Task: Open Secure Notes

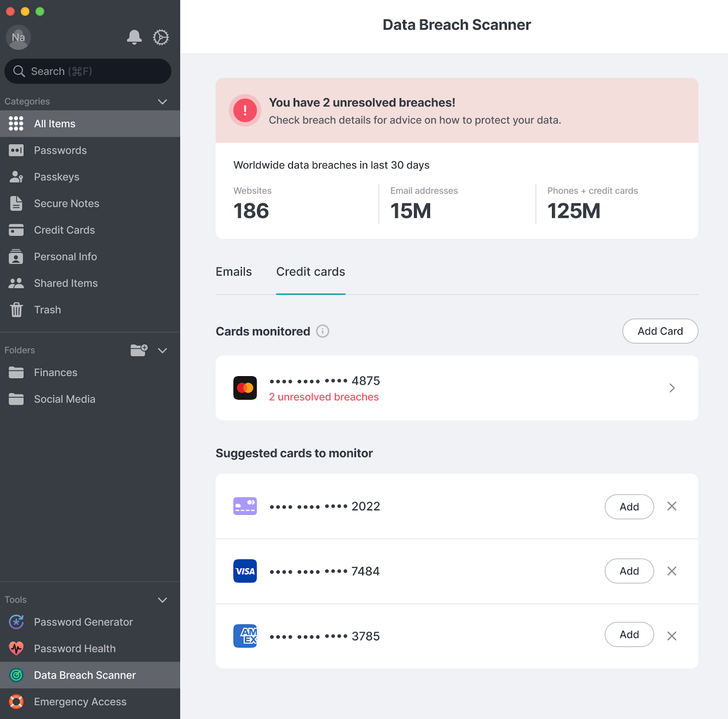Action: click(66, 203)
